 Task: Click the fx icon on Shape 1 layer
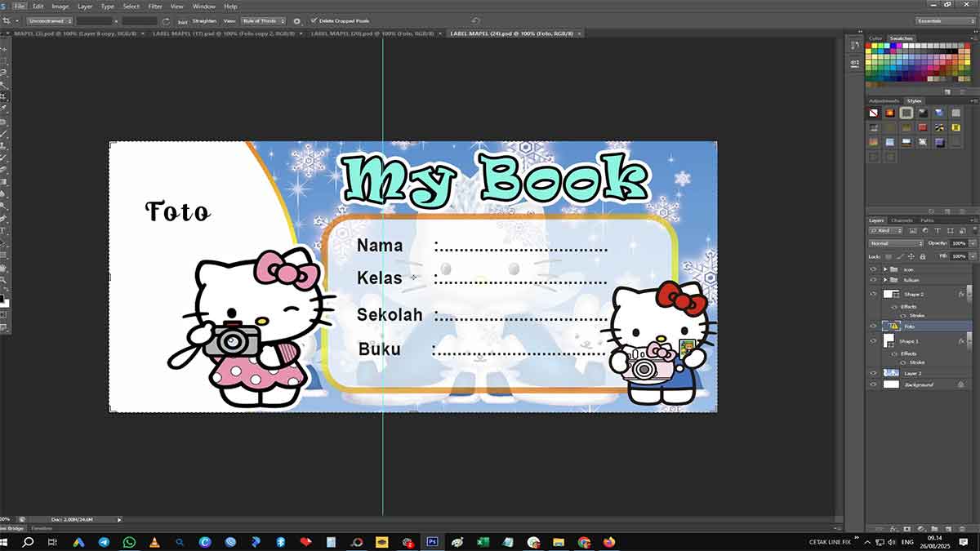961,341
